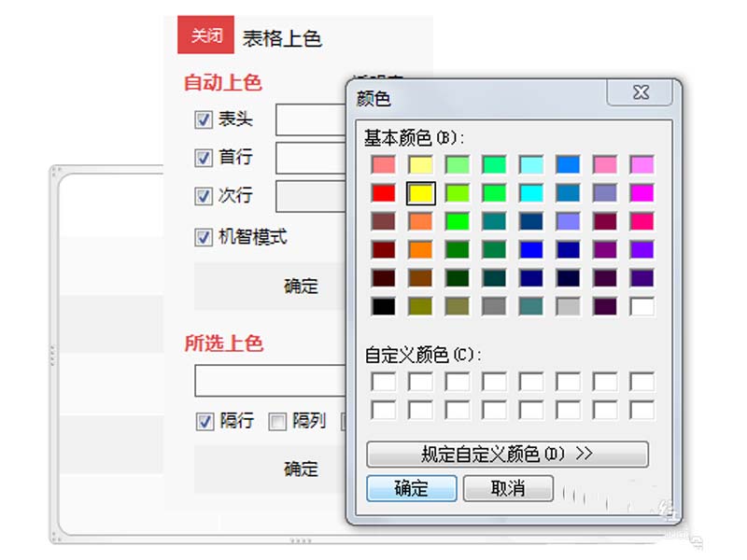Viewport: 747px width, 560px height.
Task: Toggle the 隔行 checkbox
Action: pyautogui.click(x=204, y=422)
